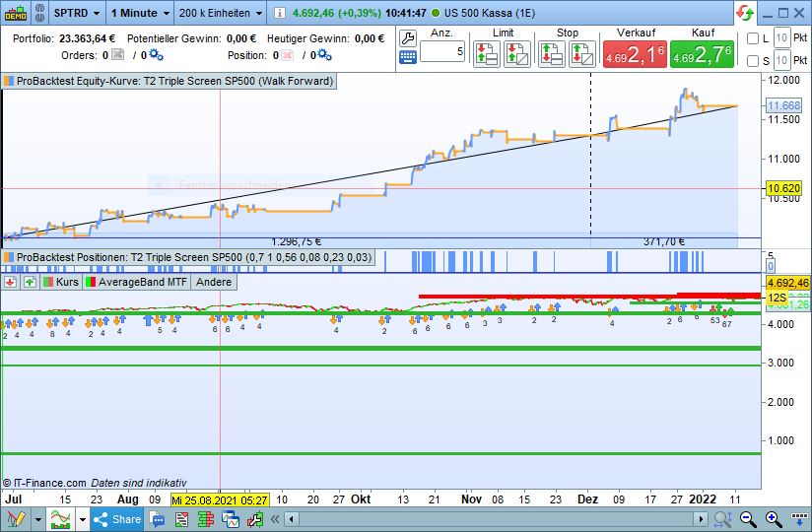Image resolution: width=812 pixels, height=532 pixels.
Task: Zoom out with the minus magnifier
Action: (747, 519)
